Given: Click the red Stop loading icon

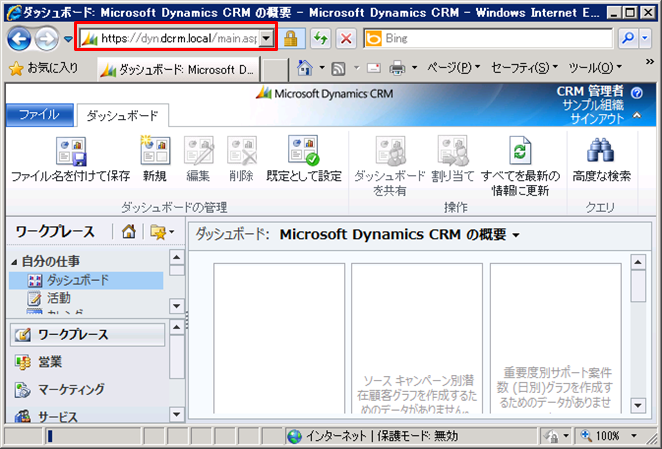Looking at the screenshot, I should point(346,39).
